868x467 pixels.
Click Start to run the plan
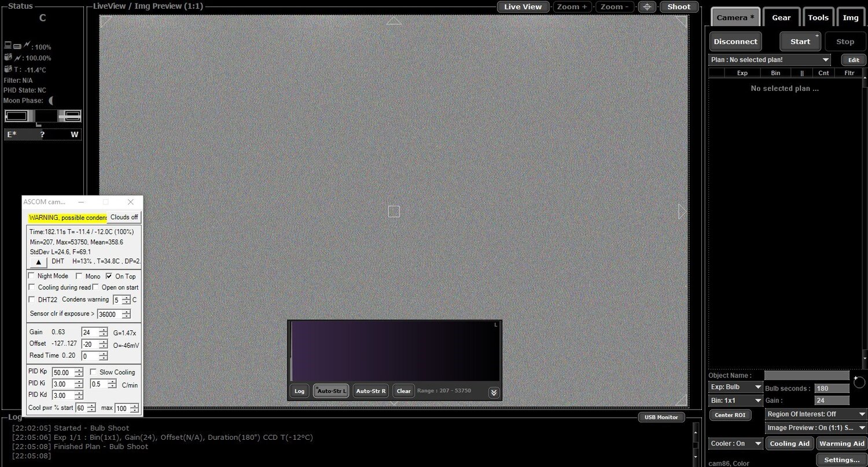[800, 42]
